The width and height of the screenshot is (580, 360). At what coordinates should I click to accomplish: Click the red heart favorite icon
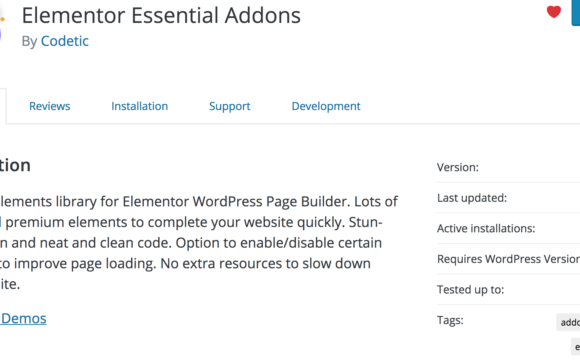click(x=554, y=12)
